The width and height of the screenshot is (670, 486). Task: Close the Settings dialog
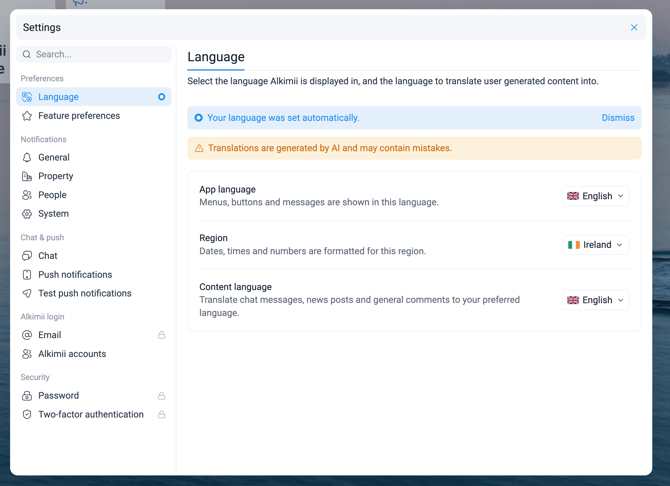[x=634, y=27]
